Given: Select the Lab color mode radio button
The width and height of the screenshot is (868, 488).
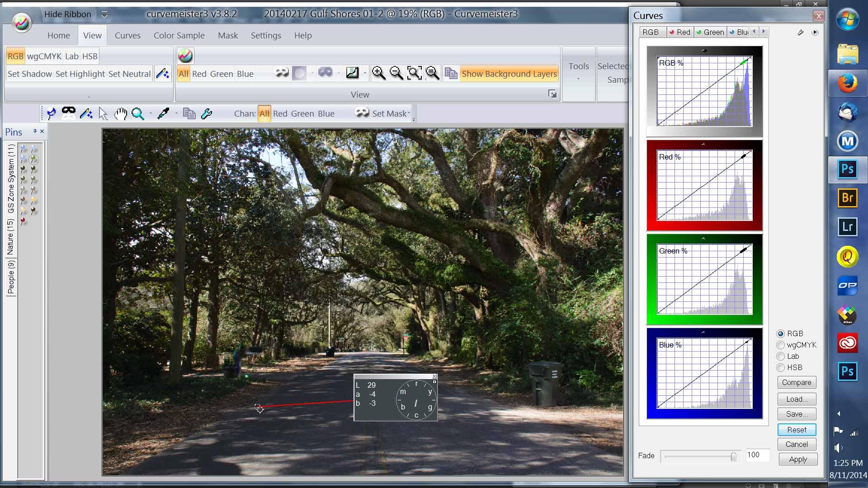Looking at the screenshot, I should pyautogui.click(x=781, y=356).
